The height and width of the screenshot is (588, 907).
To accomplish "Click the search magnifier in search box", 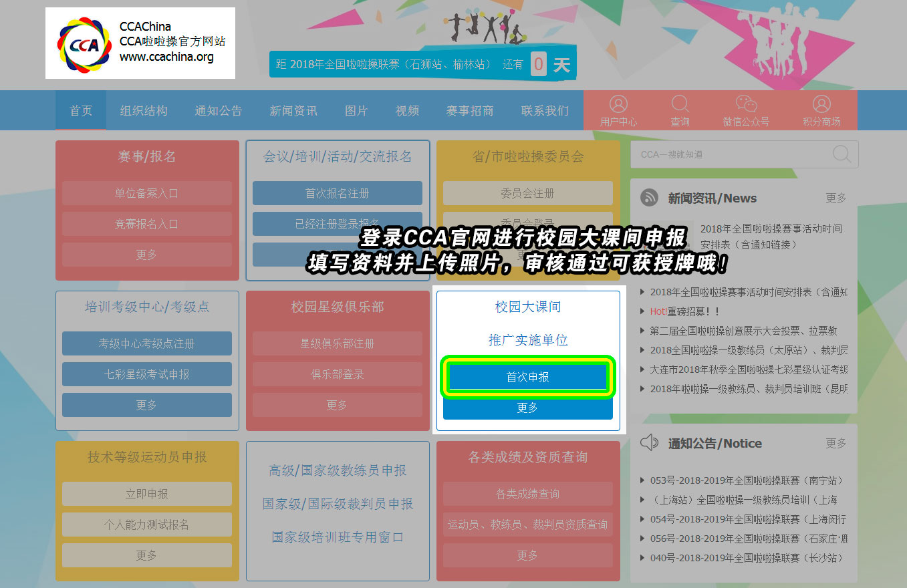I will [x=841, y=154].
